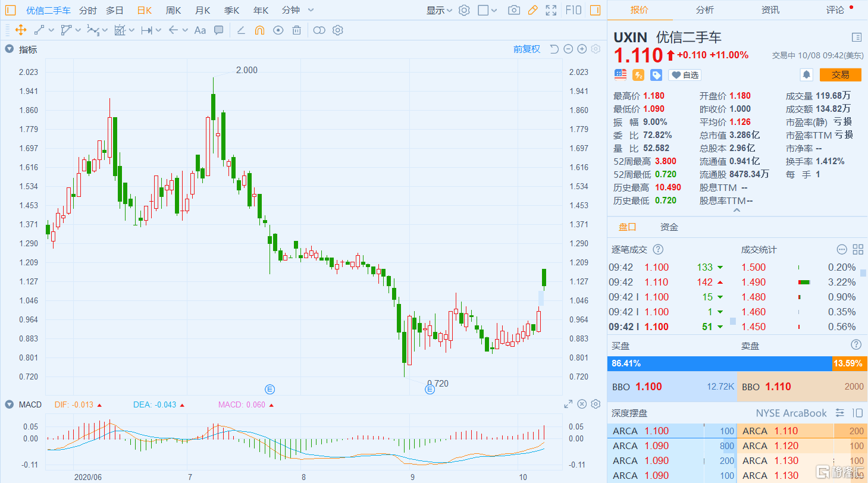Select the polyline channel drawing tool
The image size is (868, 483).
point(66,30)
